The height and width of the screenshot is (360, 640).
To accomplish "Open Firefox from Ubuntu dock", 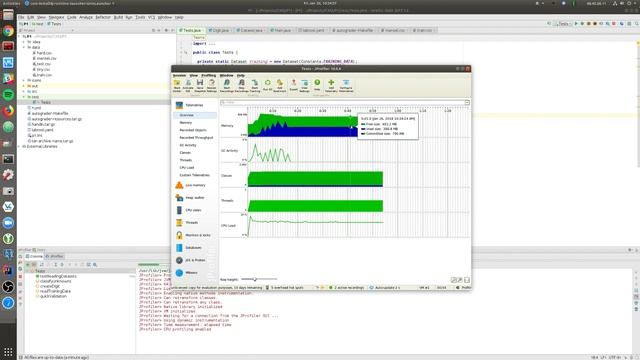I will point(8,111).
